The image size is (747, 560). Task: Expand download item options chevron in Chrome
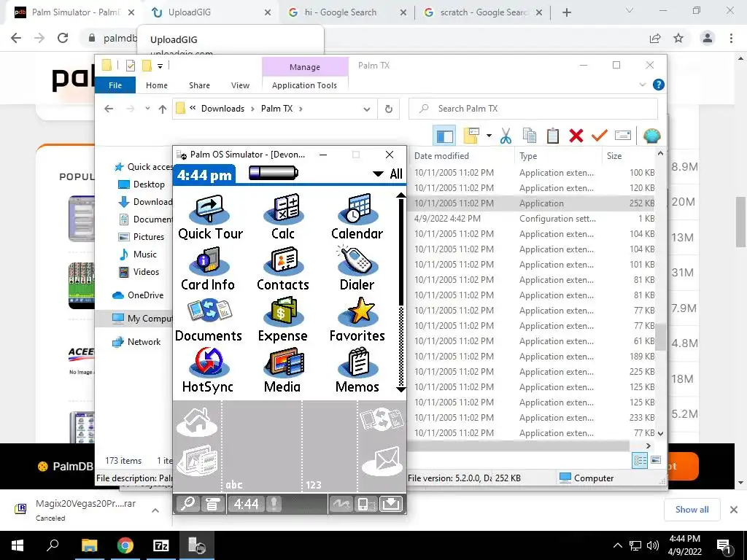tap(155, 510)
